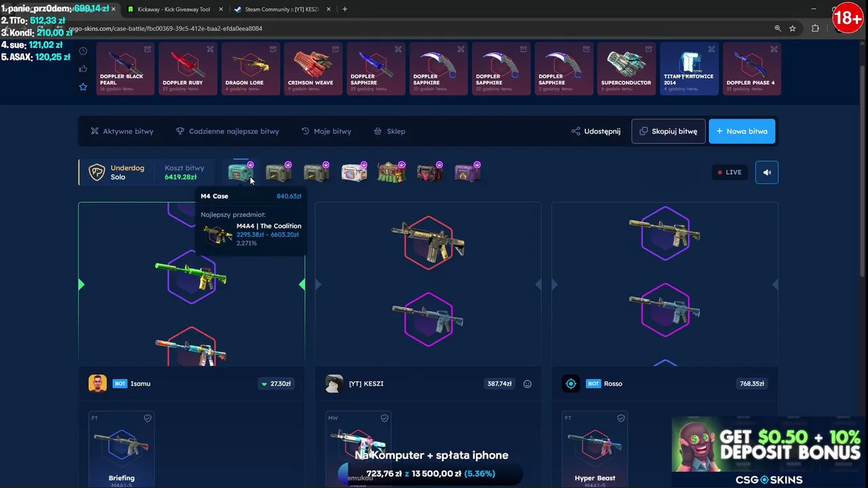
Task: Open browser extensions puzzle icon
Action: tap(815, 28)
